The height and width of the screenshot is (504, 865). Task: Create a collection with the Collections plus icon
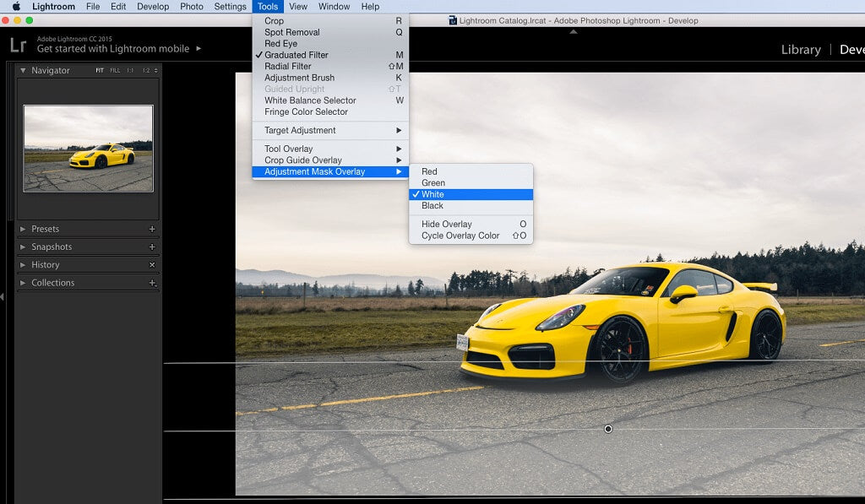click(x=152, y=283)
